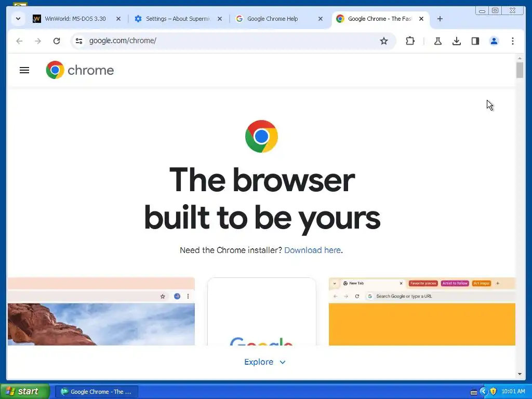Open the tab search dropdown arrow

[18, 19]
